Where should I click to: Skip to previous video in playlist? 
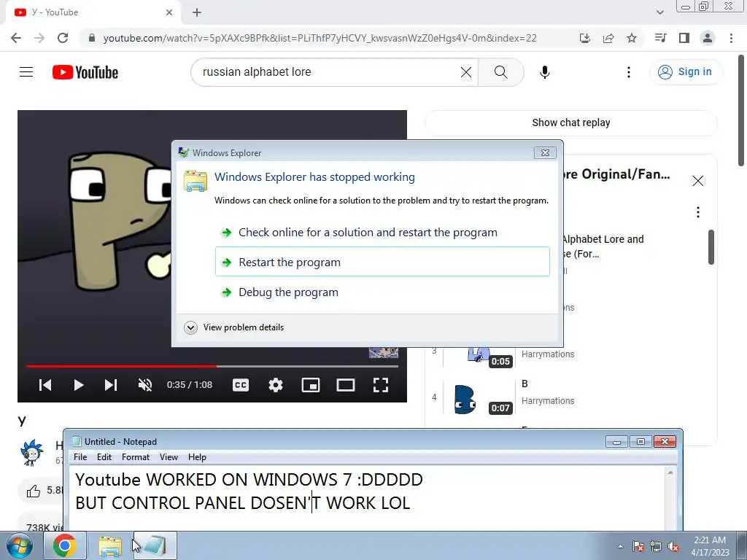(x=45, y=385)
